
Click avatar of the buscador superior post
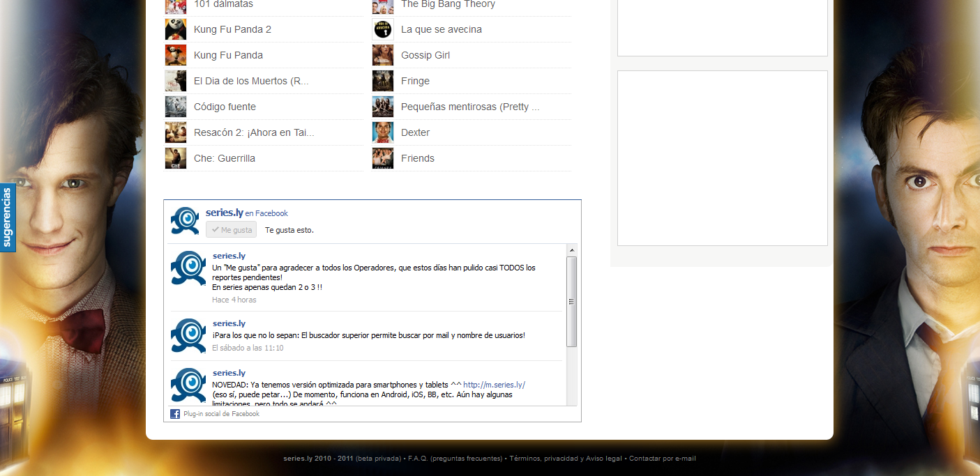pyautogui.click(x=188, y=336)
